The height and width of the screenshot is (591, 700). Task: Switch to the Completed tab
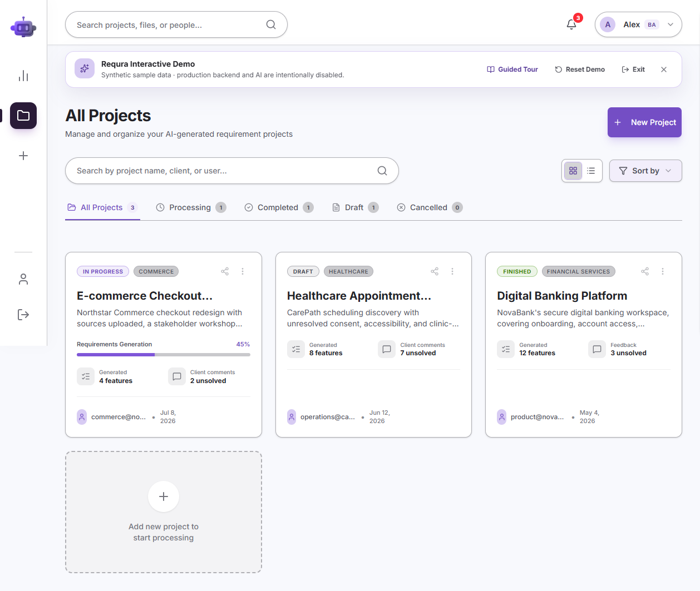tap(279, 207)
